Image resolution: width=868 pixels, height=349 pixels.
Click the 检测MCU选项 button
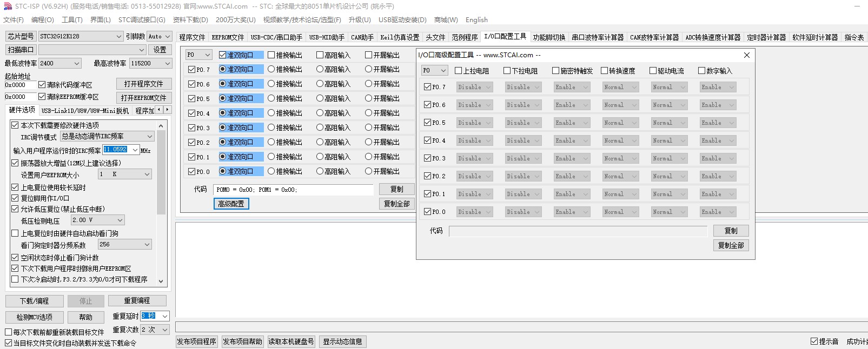click(35, 317)
